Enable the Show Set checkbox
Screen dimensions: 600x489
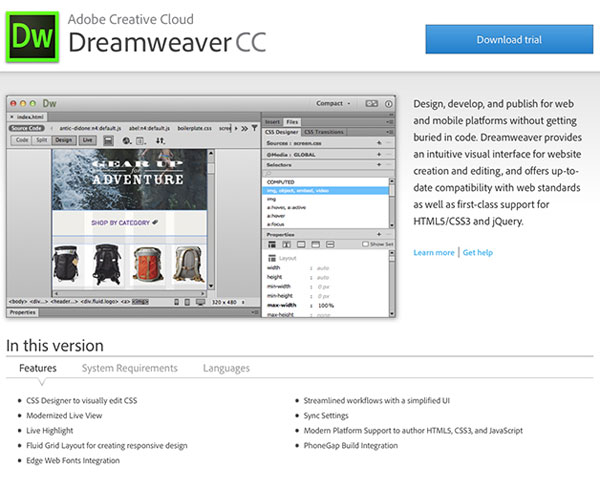pyautogui.click(x=365, y=243)
